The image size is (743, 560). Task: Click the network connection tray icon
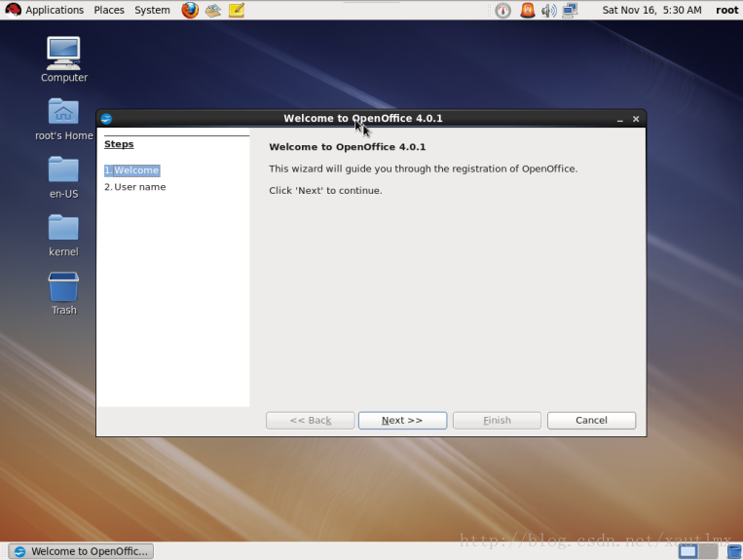tap(570, 10)
